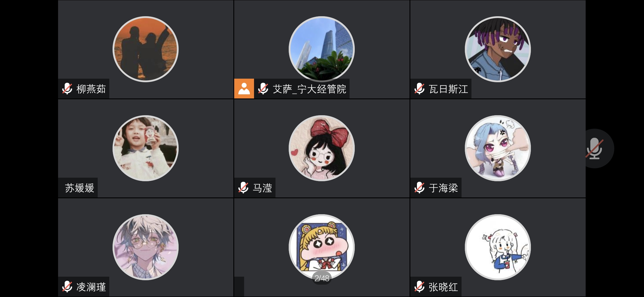644x297 pixels.
Task: Click muted mic icon beside 马滢
Action: pyautogui.click(x=243, y=188)
